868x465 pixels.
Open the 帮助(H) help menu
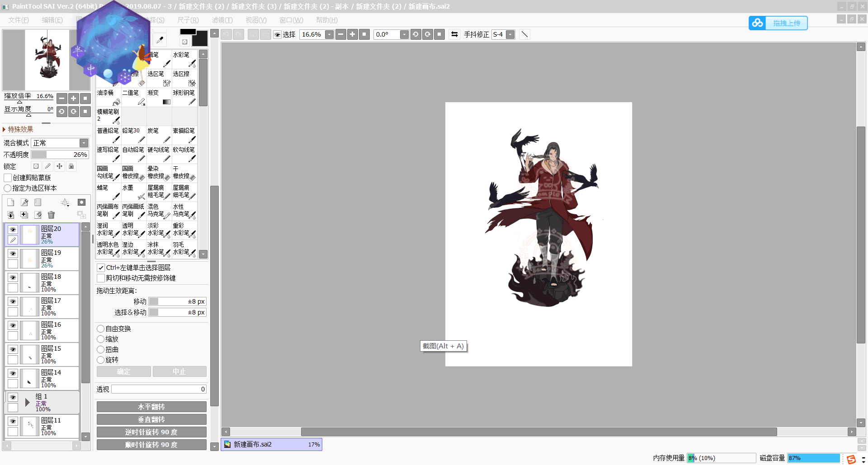(x=327, y=20)
